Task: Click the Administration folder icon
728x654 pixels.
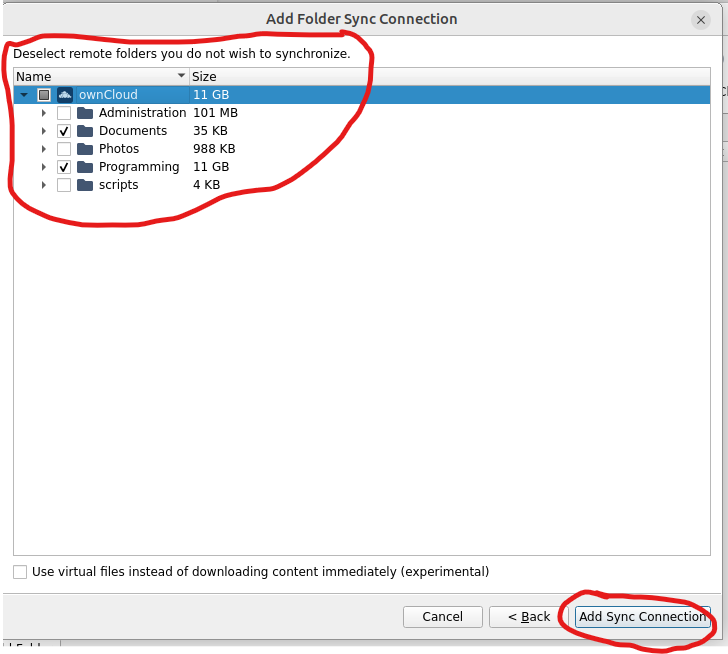Action: (x=84, y=113)
